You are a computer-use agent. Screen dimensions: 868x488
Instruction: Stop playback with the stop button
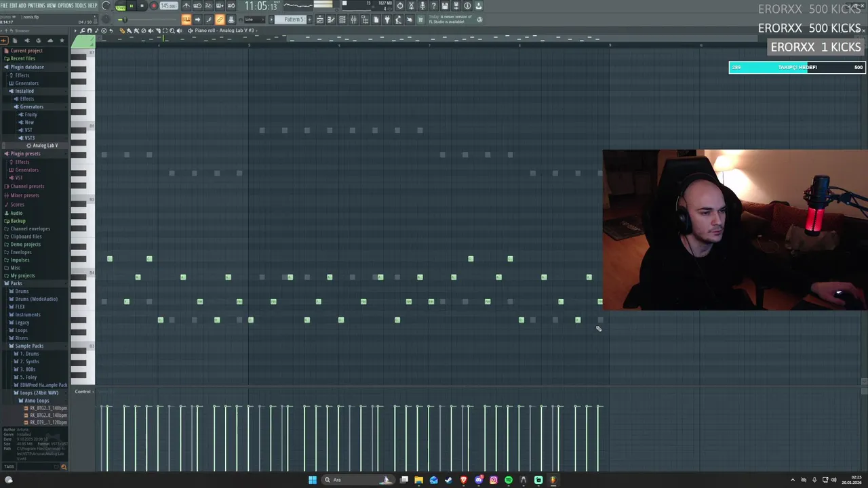coord(142,6)
